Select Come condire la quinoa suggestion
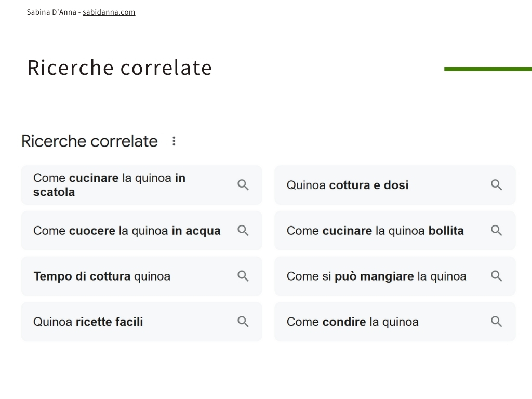This screenshot has width=532, height=399. [395, 321]
